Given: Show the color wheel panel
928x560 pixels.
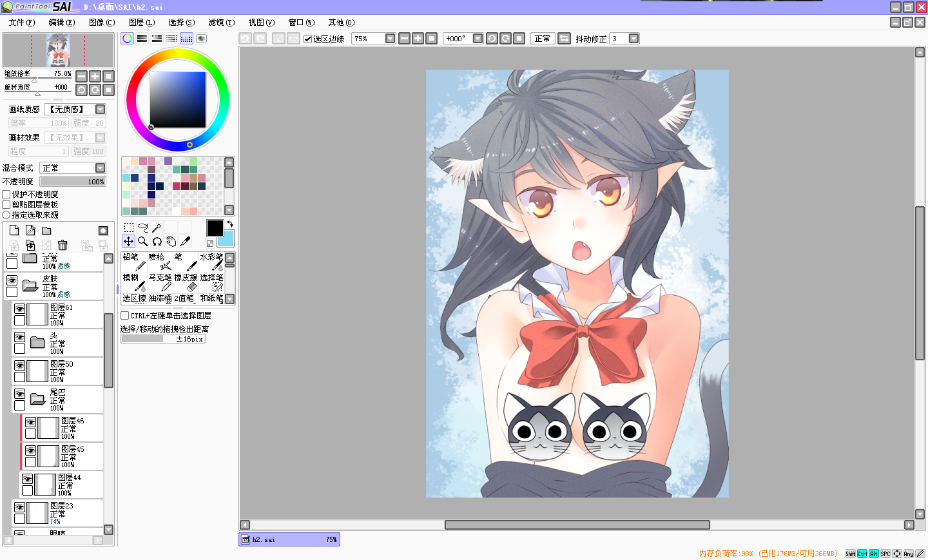Looking at the screenshot, I should click(x=128, y=39).
